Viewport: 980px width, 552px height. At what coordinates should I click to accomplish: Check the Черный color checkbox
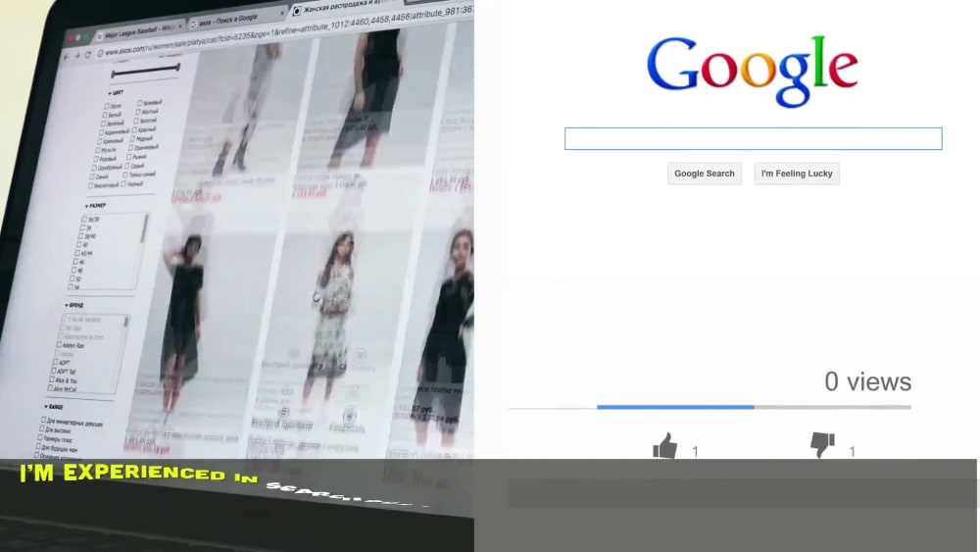(x=123, y=183)
